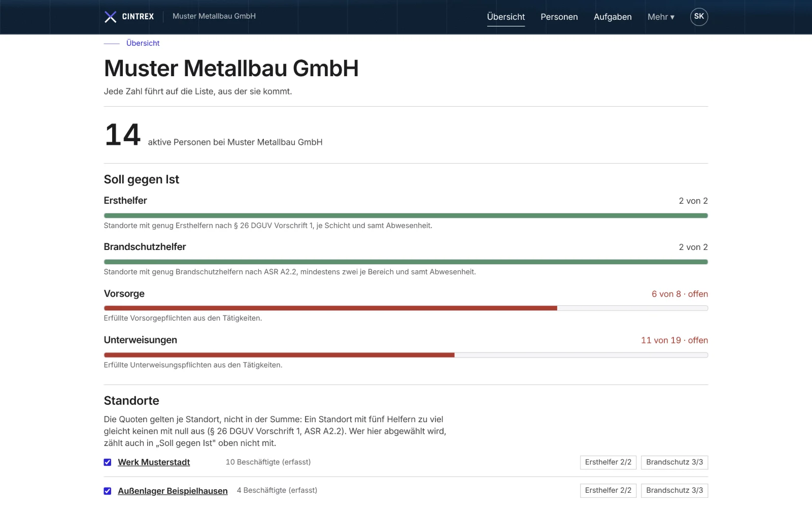Click the Ersthelfer 2/2 badge for Werk Musterstadt

tap(608, 462)
